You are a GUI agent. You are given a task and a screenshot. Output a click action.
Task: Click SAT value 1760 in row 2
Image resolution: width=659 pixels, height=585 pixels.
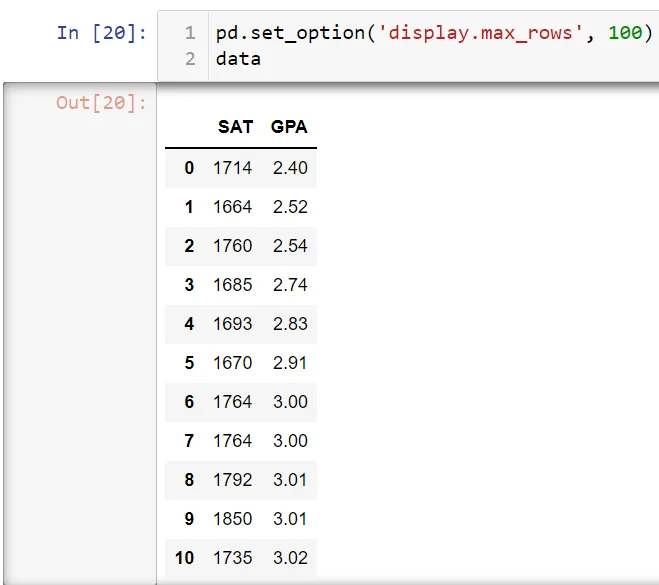233,246
